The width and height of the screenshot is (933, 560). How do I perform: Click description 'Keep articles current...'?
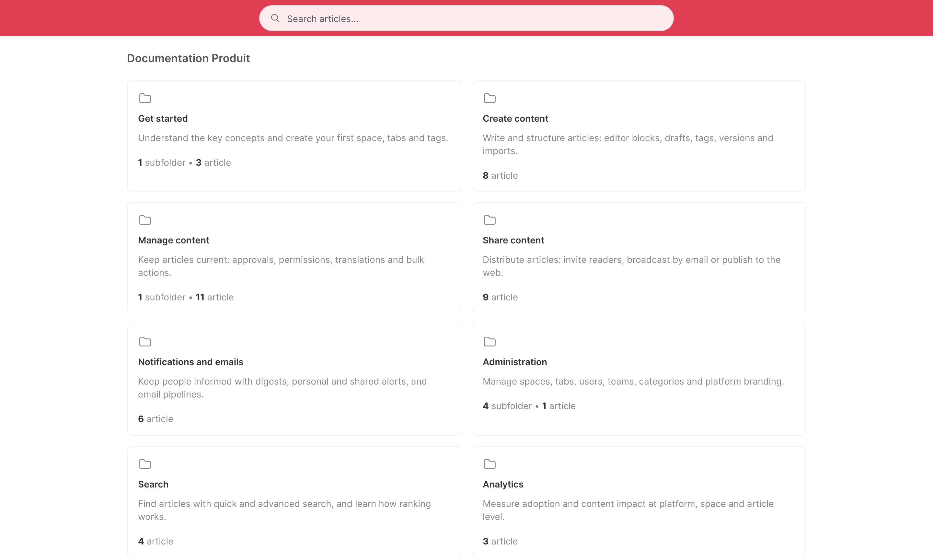pos(281,266)
